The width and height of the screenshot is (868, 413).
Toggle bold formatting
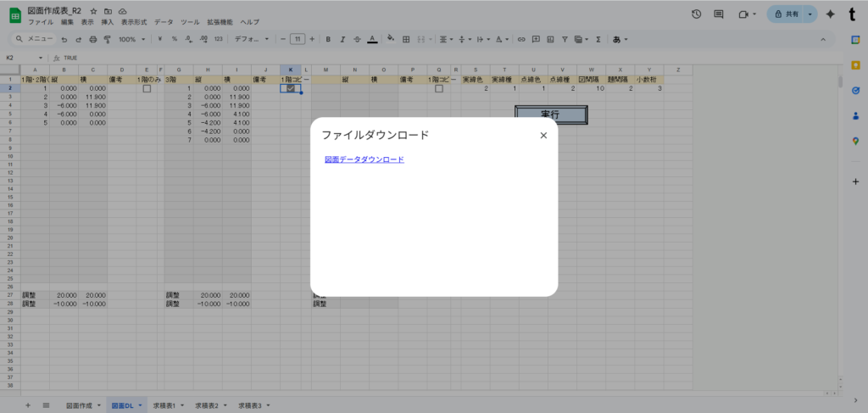pos(328,39)
